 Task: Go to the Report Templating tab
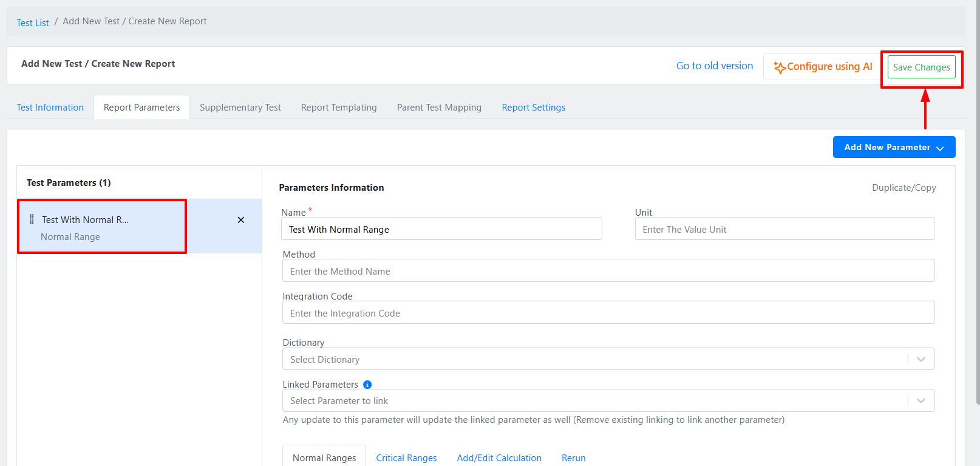click(339, 108)
